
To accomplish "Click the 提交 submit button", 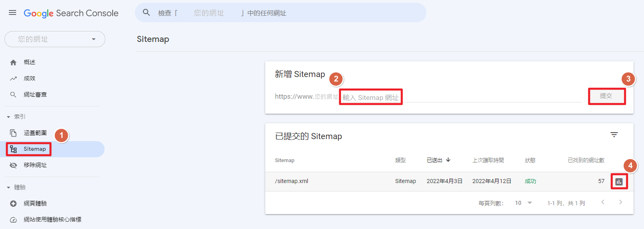I will 606,96.
